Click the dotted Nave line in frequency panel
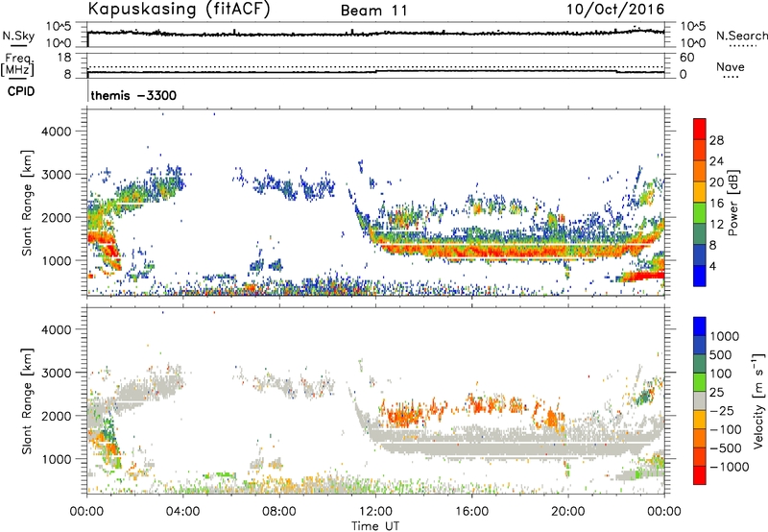The width and height of the screenshot is (768, 532). (x=375, y=66)
